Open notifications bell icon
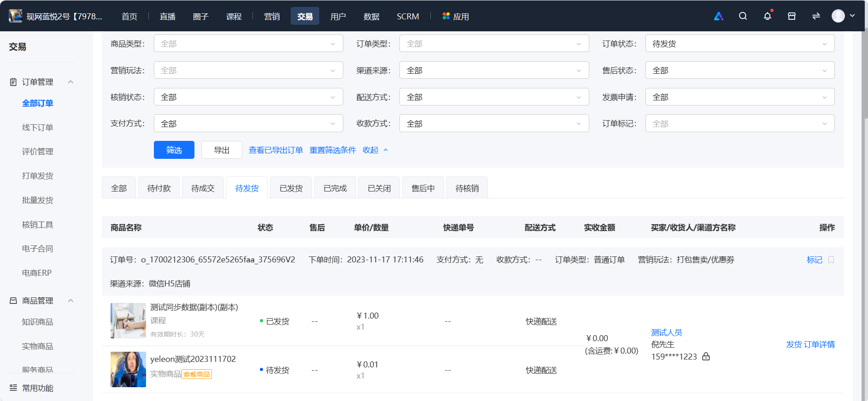 [767, 16]
